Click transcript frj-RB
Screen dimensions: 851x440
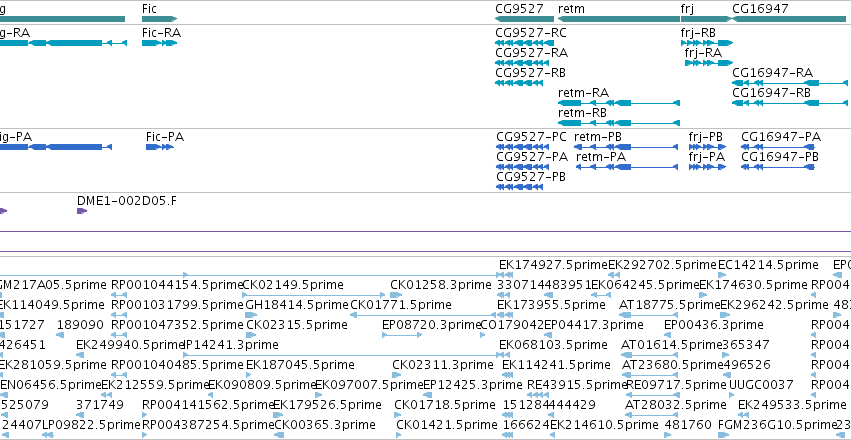pos(698,33)
